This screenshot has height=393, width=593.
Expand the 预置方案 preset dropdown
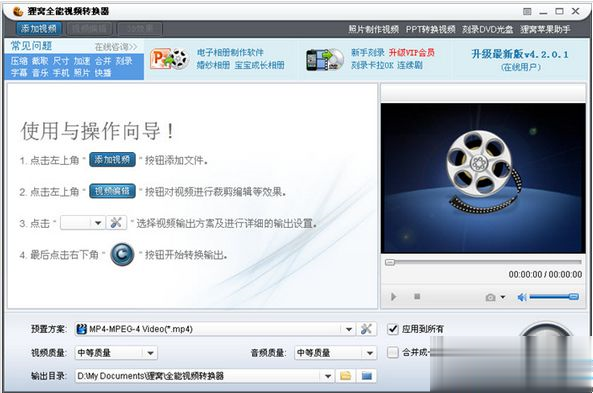coord(349,329)
